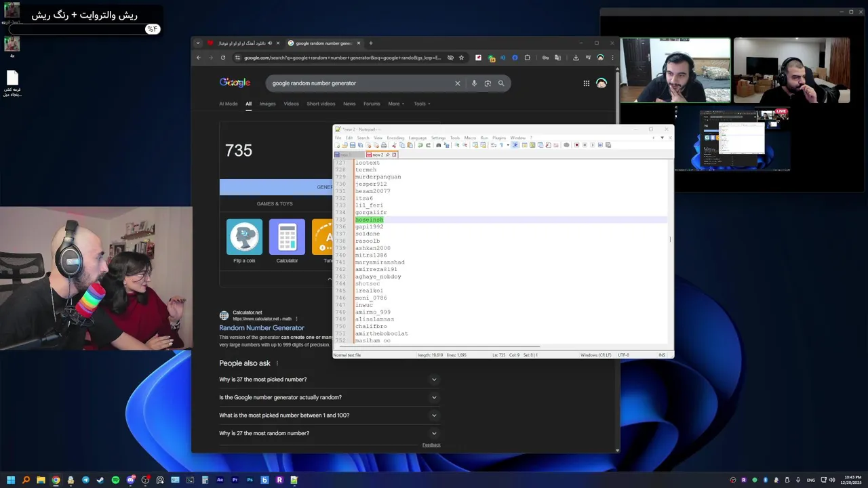The image size is (868, 488).
Task: Click Find binoculars icon in Notepad++
Action: coord(439,145)
